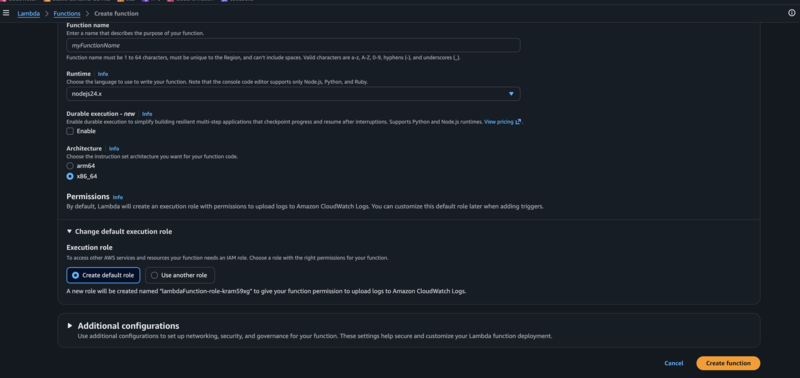Collapse Change default execution role section
The width and height of the screenshot is (800, 378).
coord(119,232)
